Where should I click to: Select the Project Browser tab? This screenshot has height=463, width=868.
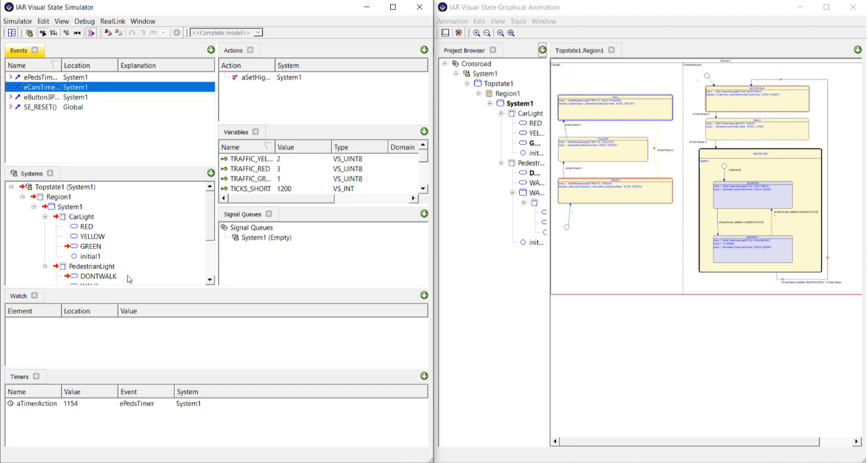tap(464, 50)
